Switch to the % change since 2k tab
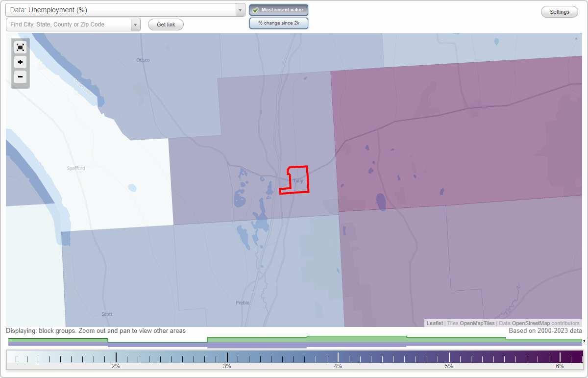588x378 pixels. (x=279, y=23)
